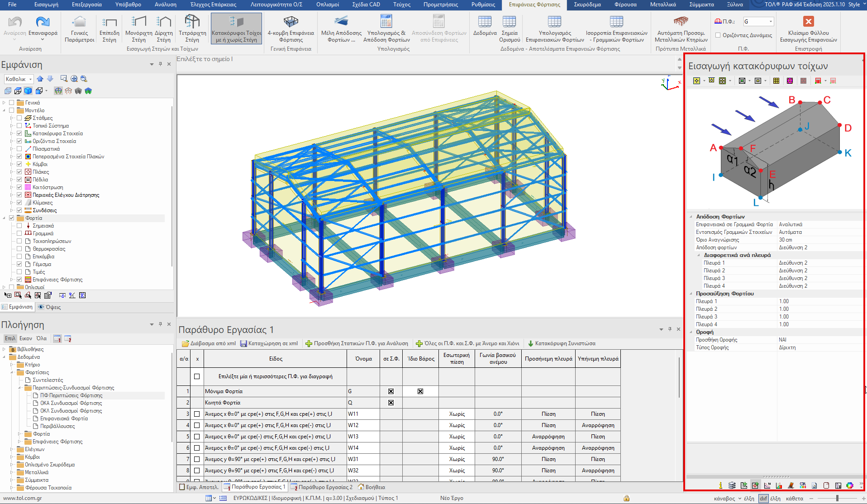Open Αυτόματη Προσομ. Μεταλλικών Κτηρίων tool
Screen dimensions: 867x504
tap(681, 22)
